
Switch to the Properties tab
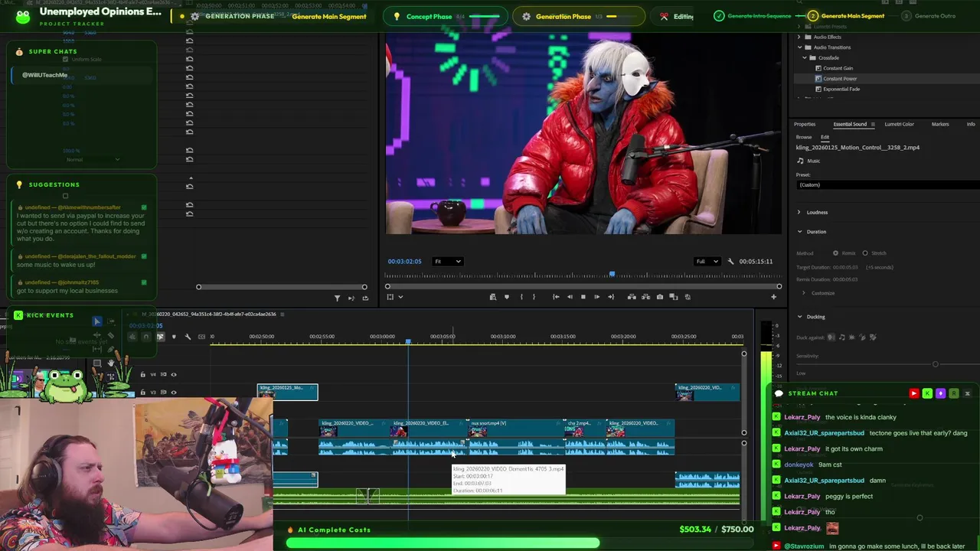click(805, 124)
